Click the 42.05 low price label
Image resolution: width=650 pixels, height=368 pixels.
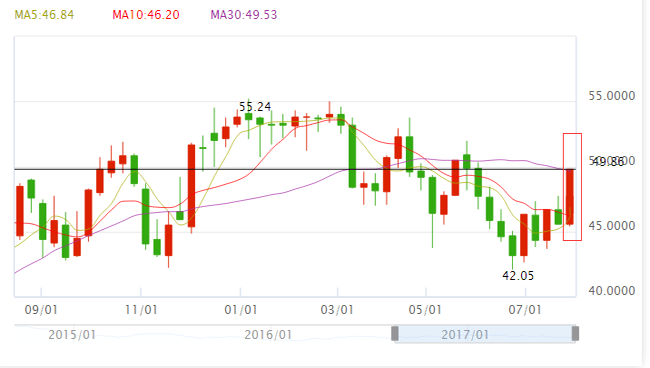pyautogui.click(x=518, y=276)
